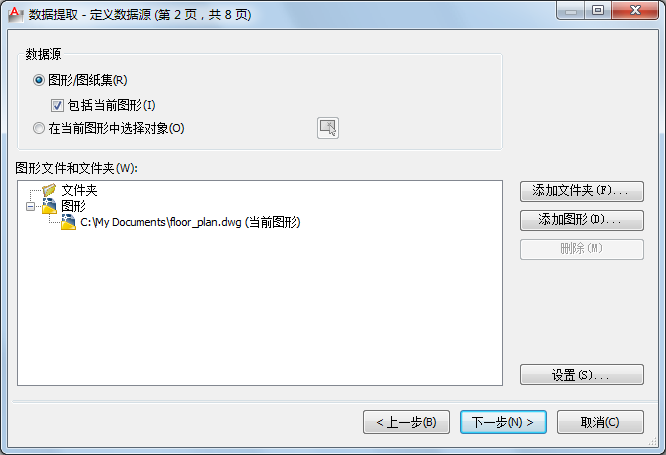Viewport: 666px width, 455px height.
Task: Open 添加文件夹 dialog
Action: click(581, 191)
